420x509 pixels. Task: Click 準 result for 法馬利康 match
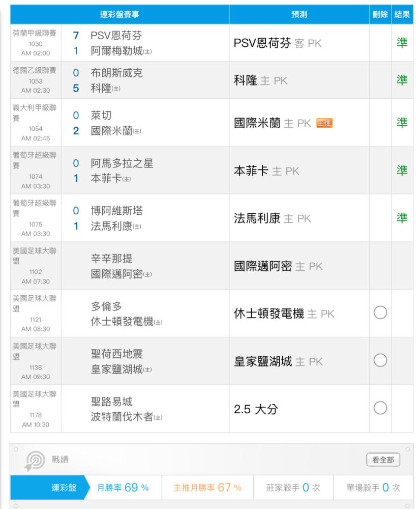402,218
